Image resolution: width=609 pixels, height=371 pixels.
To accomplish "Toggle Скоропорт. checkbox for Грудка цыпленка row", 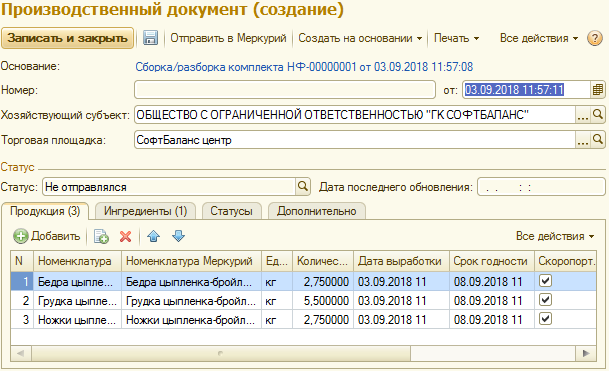I will (545, 300).
